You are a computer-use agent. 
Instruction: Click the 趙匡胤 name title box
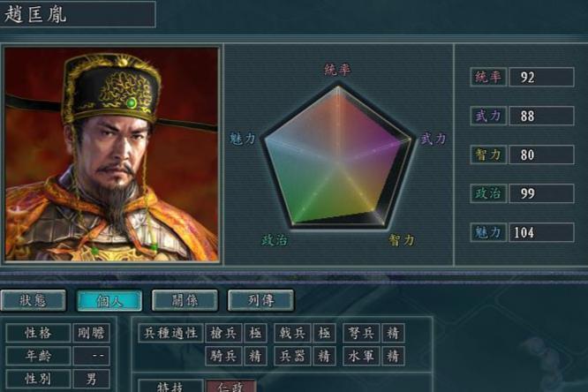[x=77, y=14]
